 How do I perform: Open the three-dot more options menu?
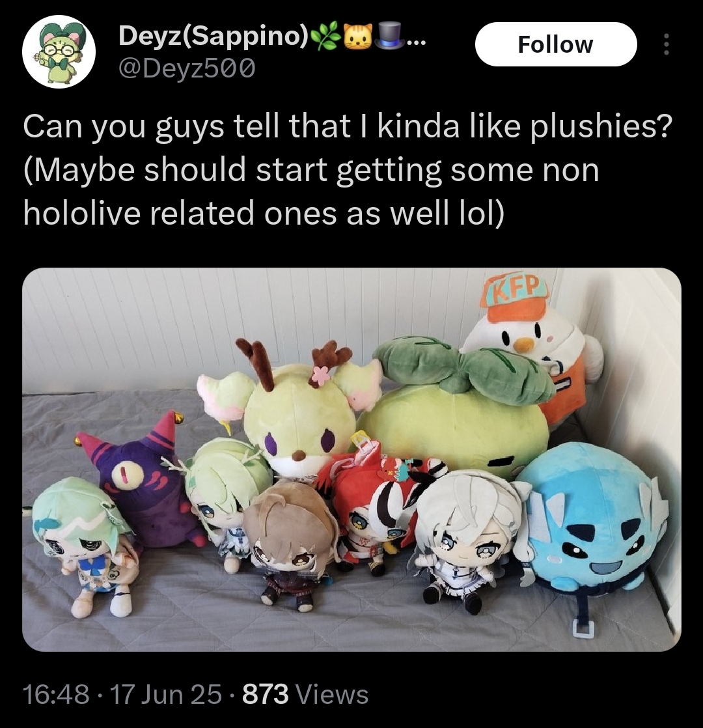[667, 44]
